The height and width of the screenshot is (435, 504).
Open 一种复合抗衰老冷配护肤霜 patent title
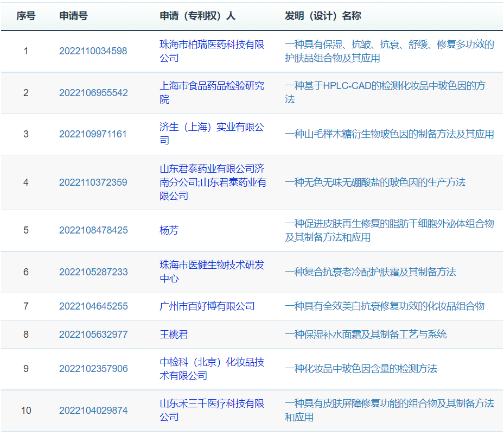370,272
